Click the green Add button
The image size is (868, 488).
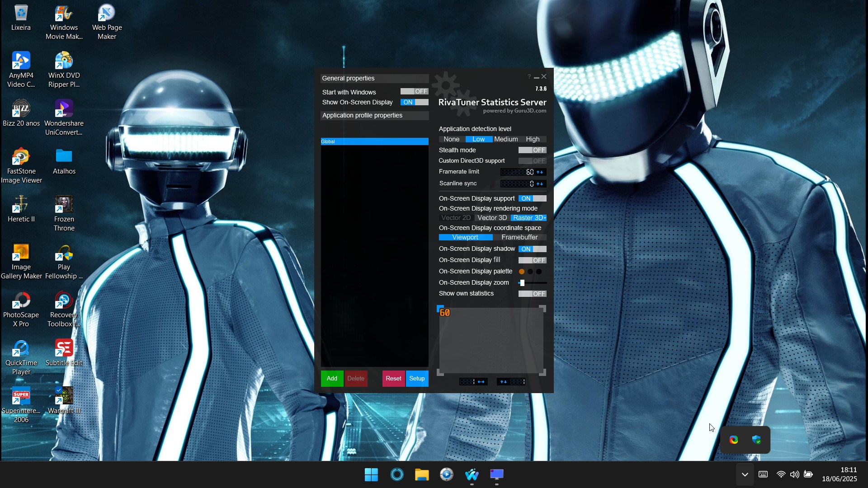(x=332, y=379)
